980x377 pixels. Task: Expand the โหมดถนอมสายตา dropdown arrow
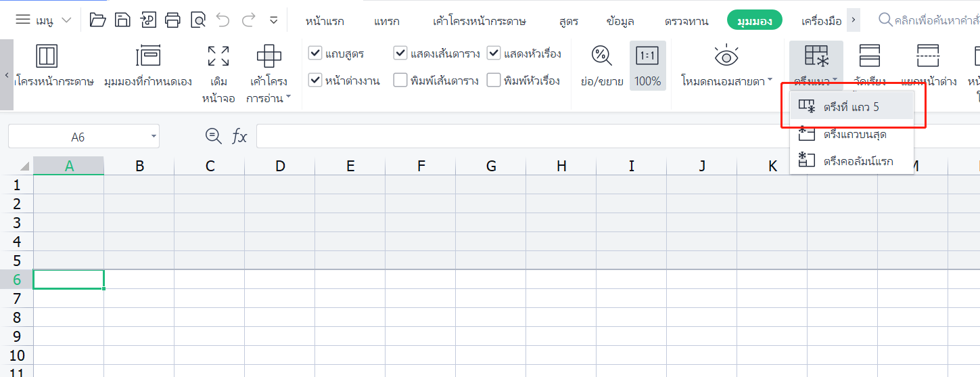coord(770,81)
